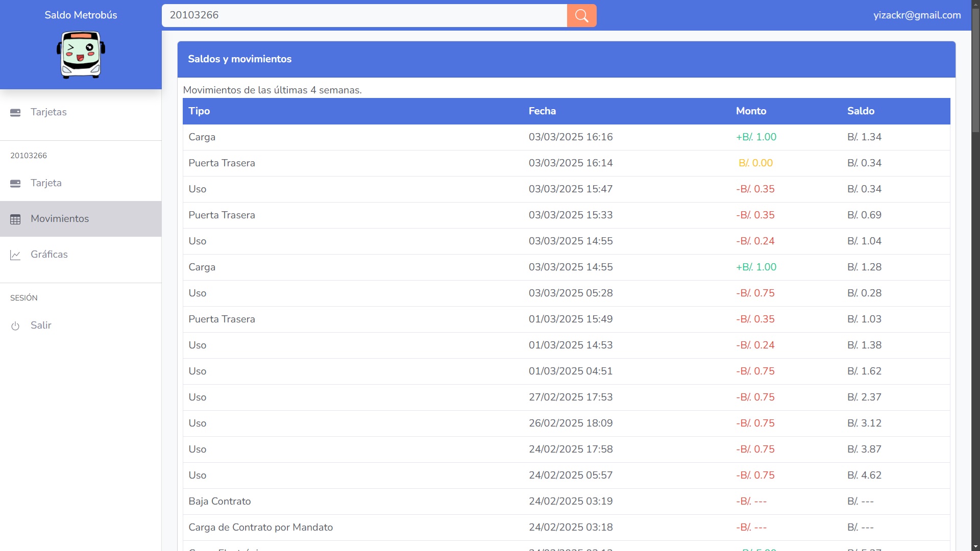Go to Gráficas in the sidebar
This screenshot has width=980, height=551.
[x=81, y=255]
